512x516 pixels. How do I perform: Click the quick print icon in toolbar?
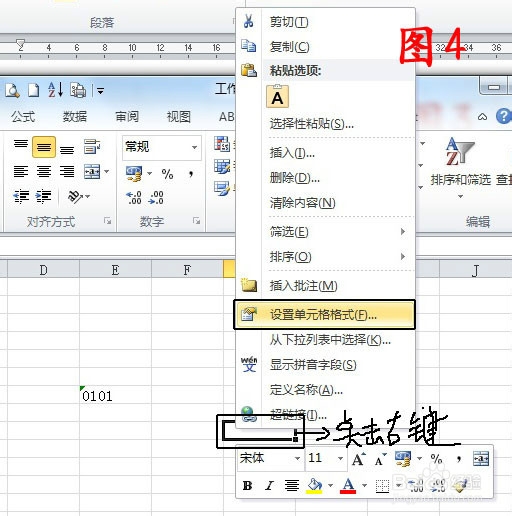coord(78,90)
